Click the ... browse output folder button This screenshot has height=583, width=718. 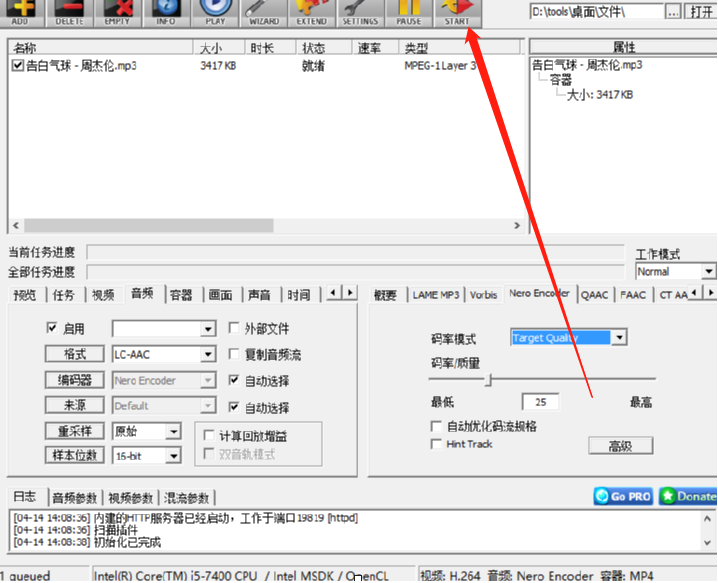pos(673,12)
